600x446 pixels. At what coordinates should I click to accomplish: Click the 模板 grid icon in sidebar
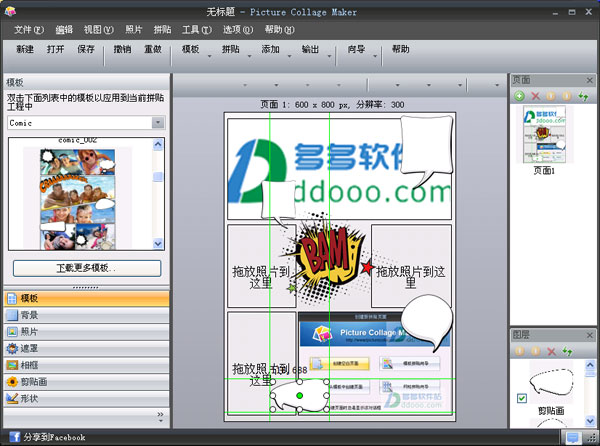(x=12, y=298)
